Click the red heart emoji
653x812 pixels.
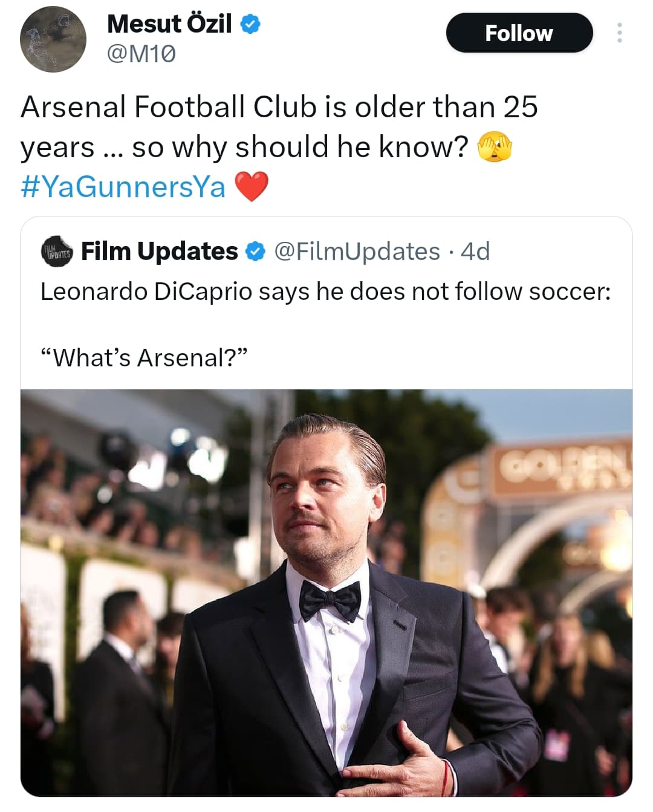click(251, 186)
